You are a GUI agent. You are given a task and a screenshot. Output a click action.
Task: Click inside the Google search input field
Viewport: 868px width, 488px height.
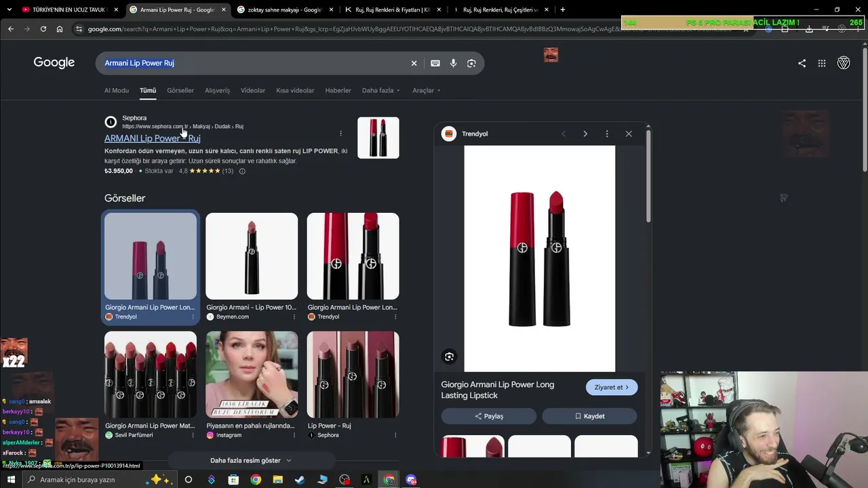point(255,63)
